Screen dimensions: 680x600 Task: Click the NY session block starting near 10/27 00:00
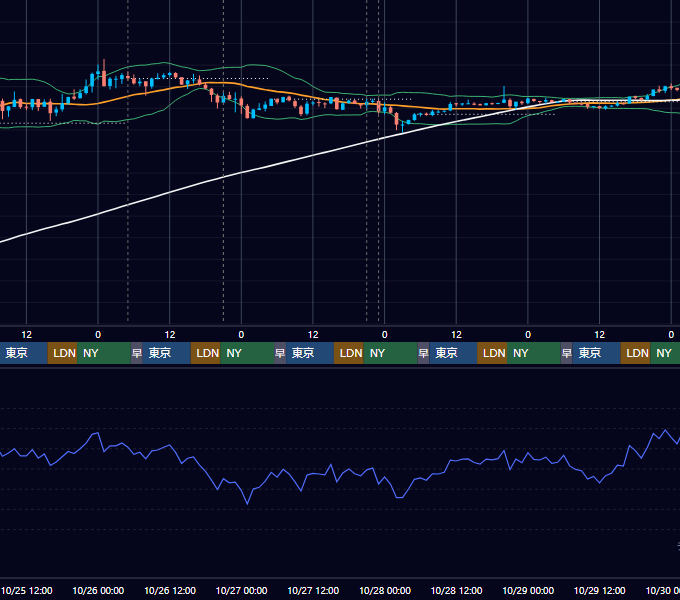pyautogui.click(x=247, y=353)
